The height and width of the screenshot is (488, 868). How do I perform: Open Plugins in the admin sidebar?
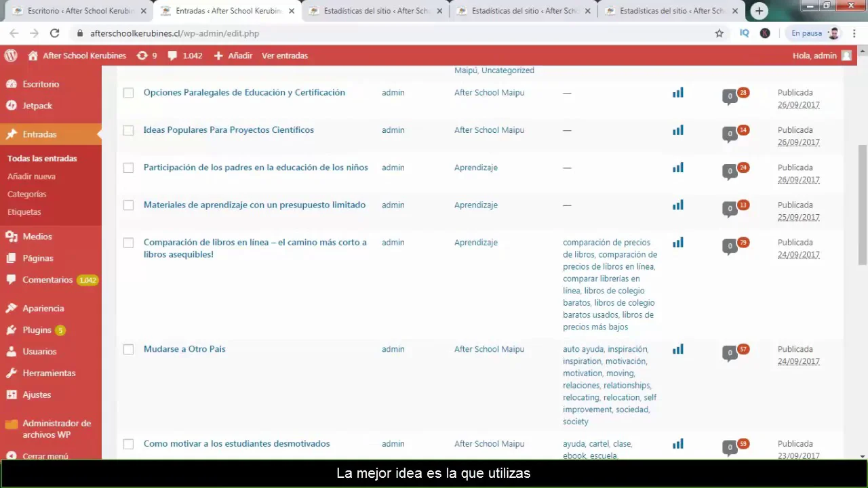37,330
